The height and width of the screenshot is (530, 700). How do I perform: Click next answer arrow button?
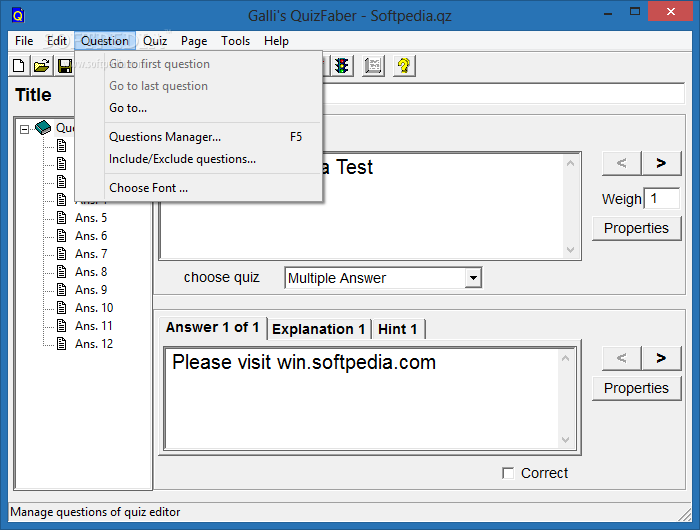[x=661, y=358]
